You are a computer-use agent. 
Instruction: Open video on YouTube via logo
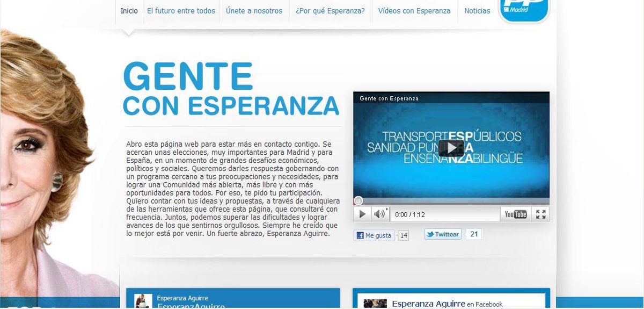click(x=515, y=214)
